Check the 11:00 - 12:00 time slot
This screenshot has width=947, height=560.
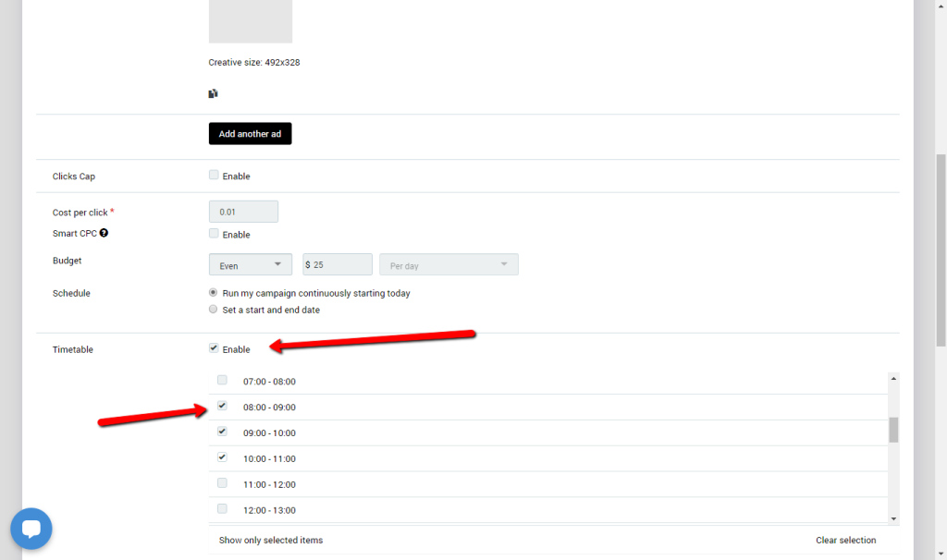[x=222, y=483]
